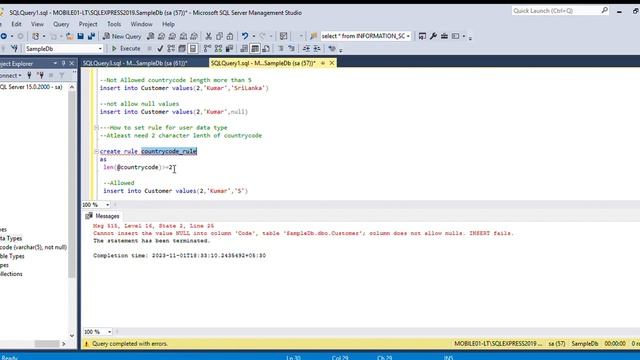Close the SQLQuery1.sql tab
Image resolution: width=640 pixels, height=360 pixels.
click(x=332, y=63)
